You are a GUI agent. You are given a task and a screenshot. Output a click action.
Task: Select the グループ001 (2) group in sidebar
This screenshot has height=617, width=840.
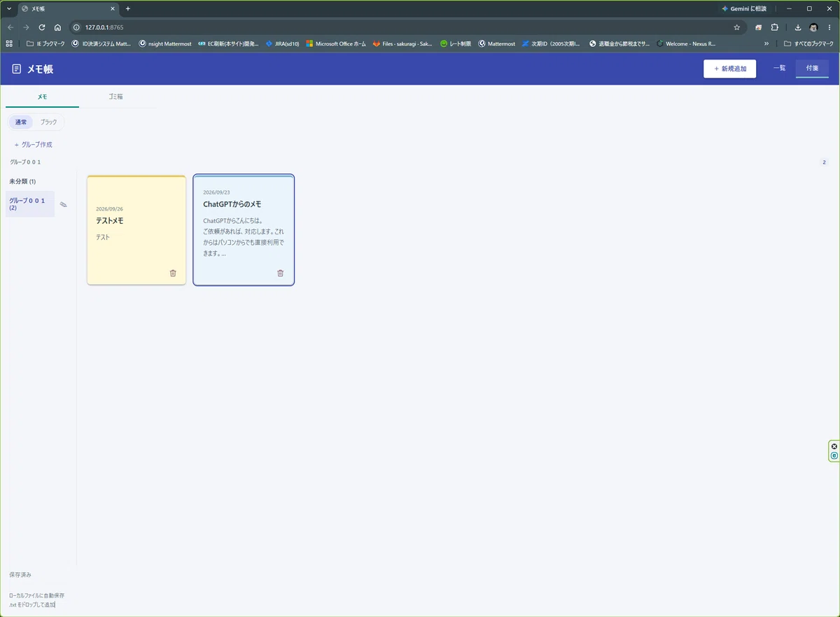[30, 204]
